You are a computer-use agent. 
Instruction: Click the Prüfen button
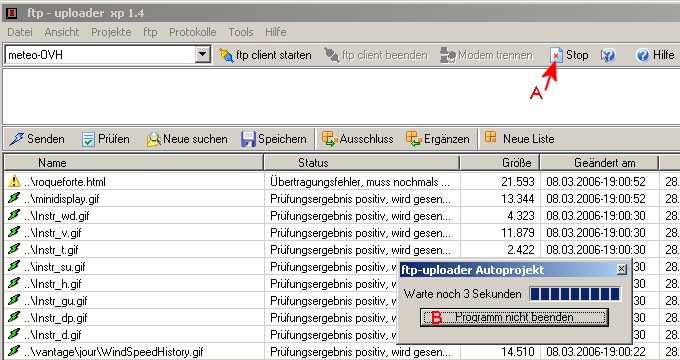point(106,139)
